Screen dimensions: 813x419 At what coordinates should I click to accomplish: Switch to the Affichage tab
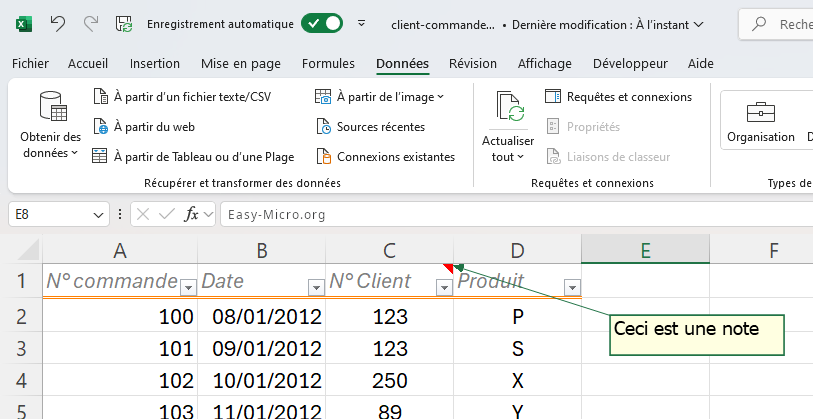pyautogui.click(x=544, y=64)
